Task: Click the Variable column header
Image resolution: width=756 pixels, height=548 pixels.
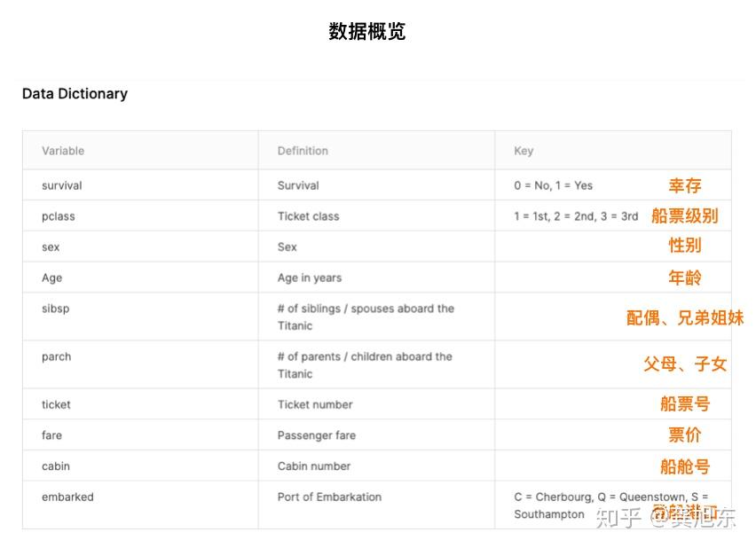Action: tap(63, 151)
